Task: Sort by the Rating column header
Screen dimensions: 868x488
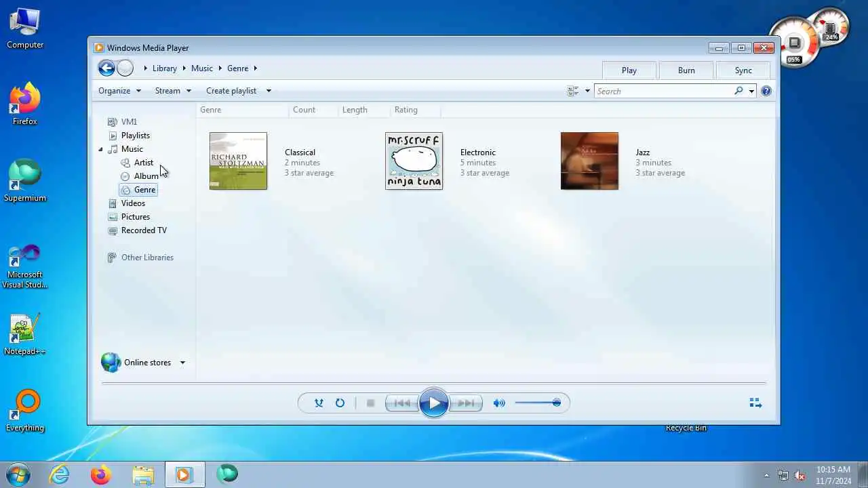Action: pos(406,110)
